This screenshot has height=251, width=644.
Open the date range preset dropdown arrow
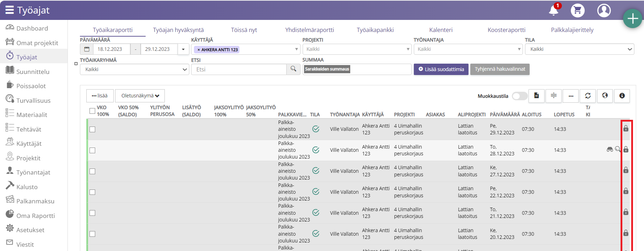pos(183,49)
